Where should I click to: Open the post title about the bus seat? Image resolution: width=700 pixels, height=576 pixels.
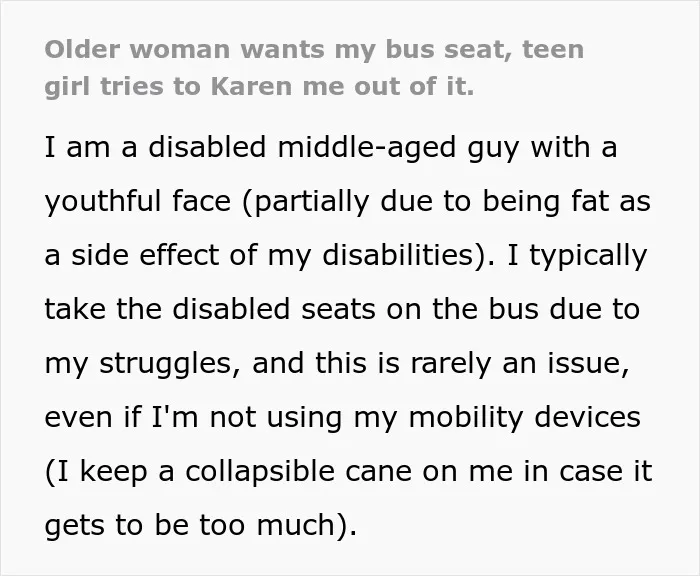click(314, 68)
